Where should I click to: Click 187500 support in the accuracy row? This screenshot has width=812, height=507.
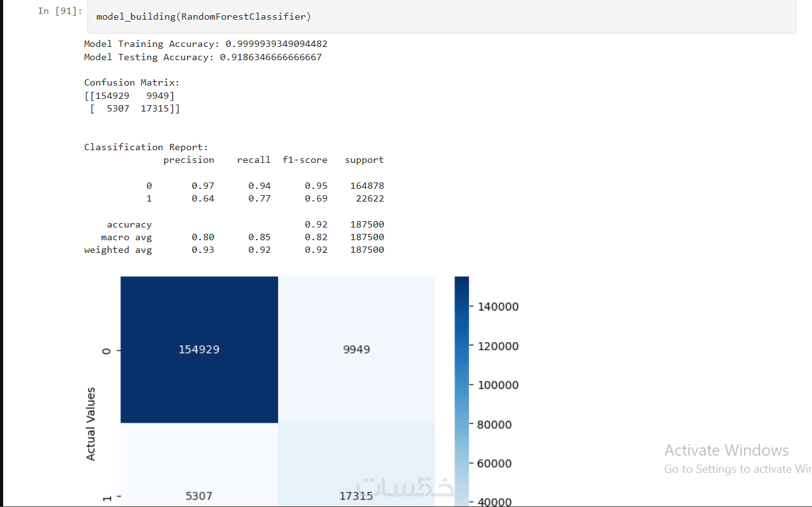[367, 224]
